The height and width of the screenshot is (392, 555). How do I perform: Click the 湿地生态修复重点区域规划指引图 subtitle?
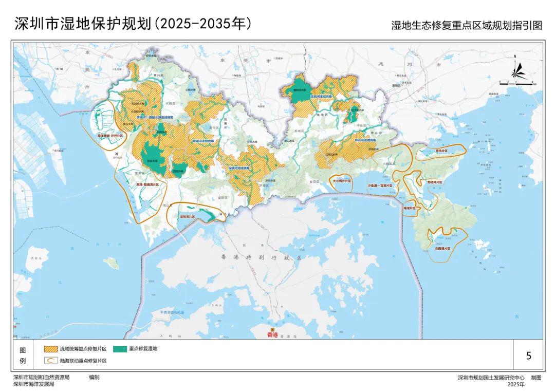[467, 26]
